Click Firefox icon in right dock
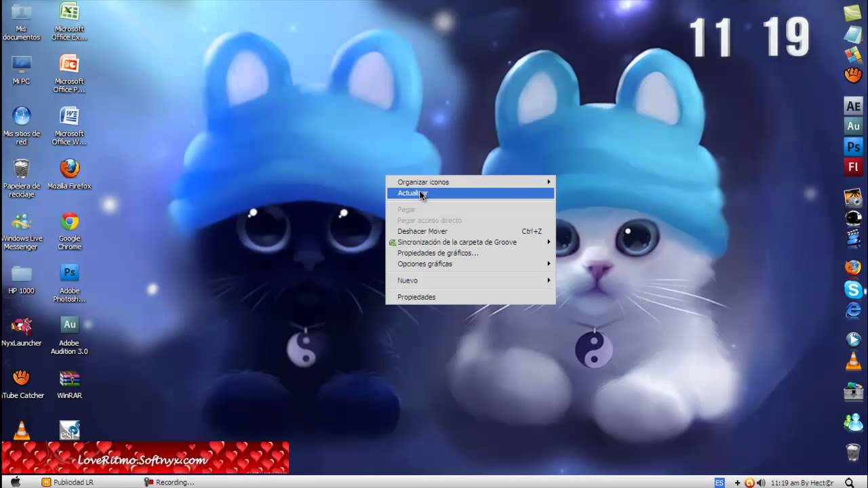The height and width of the screenshot is (488, 868). pos(853,267)
